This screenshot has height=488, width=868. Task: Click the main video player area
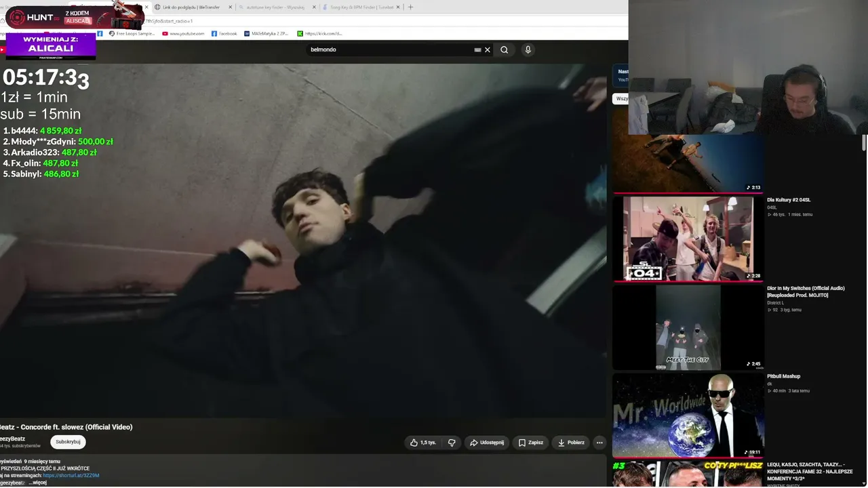303,241
